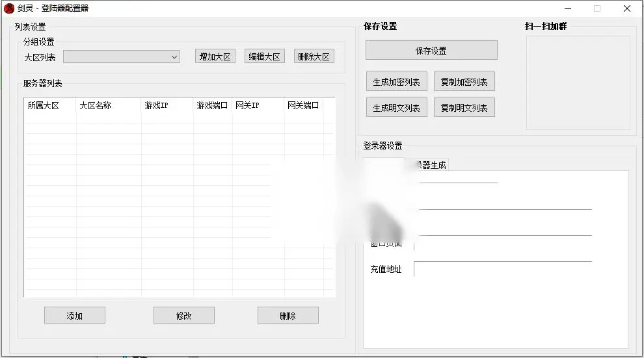The image size is (644, 358).
Task: Click the QR code box under 扫一扫加群
Action: pyautogui.click(x=578, y=83)
